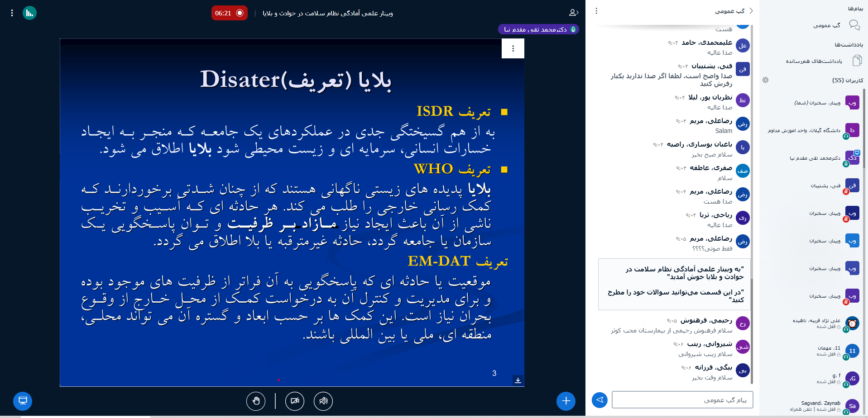
Task: Click the welcome message به وبینار علمی آمادگی نظام سلامت
Action: pos(674,284)
